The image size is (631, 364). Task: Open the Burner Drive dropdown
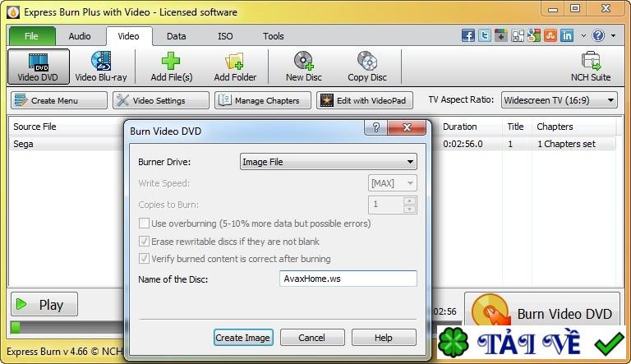click(329, 162)
